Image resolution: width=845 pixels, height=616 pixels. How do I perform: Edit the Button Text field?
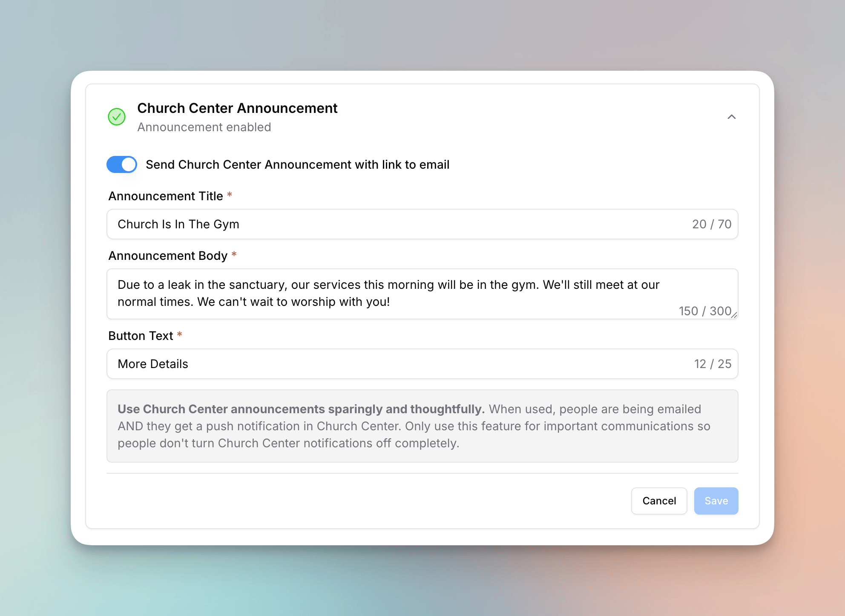[x=422, y=364]
